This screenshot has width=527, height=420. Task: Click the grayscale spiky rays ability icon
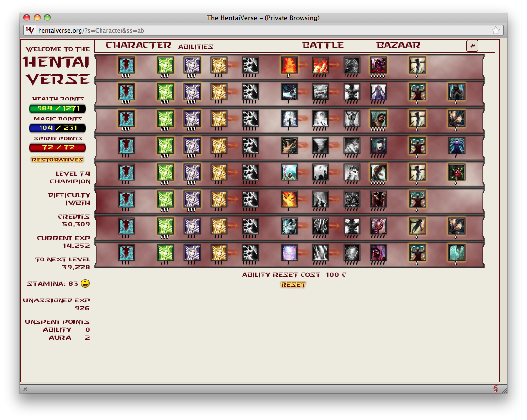click(320, 226)
